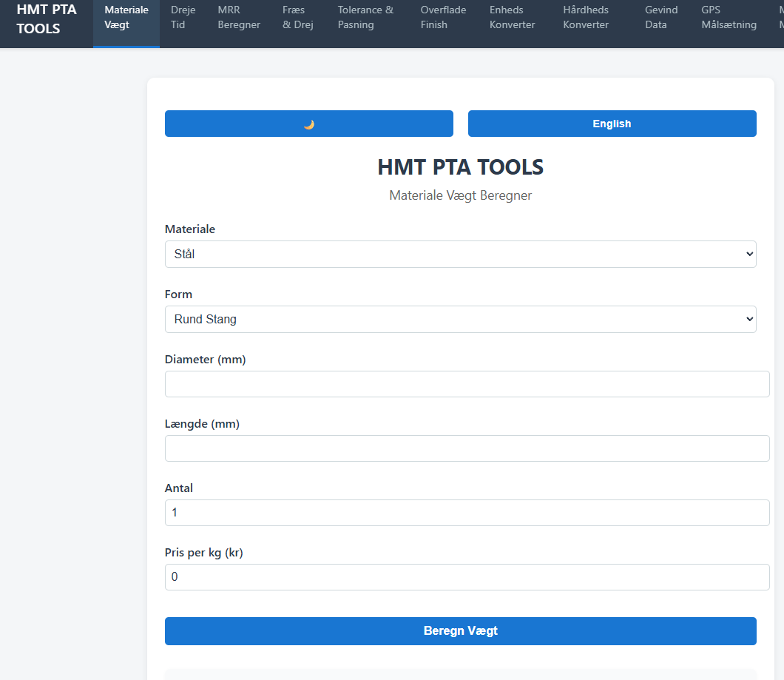
Task: Open the Materiale dropdown
Action: coord(460,254)
